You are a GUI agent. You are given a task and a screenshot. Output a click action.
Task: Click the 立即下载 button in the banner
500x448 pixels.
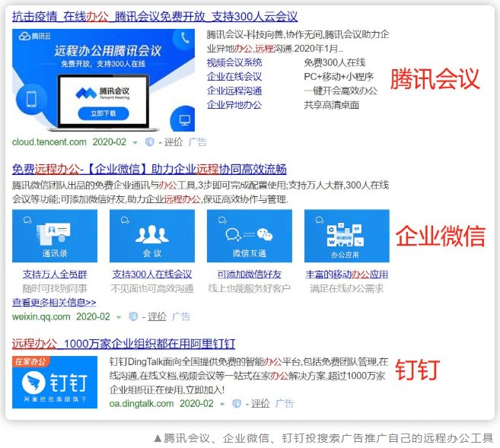pos(104,113)
